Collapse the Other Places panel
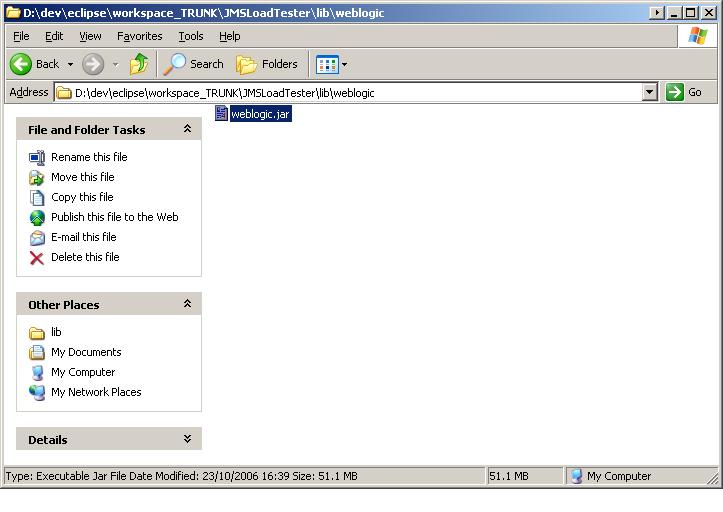 click(187, 304)
